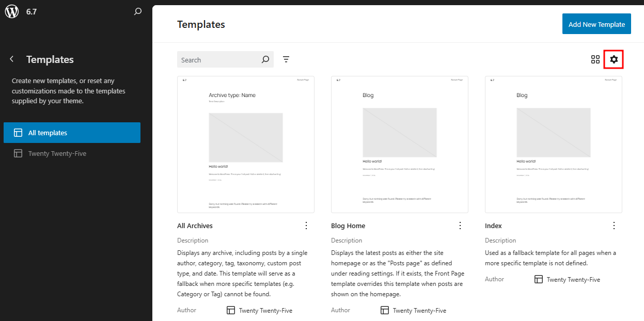Click the back arrow beside Templates heading

(x=11, y=59)
